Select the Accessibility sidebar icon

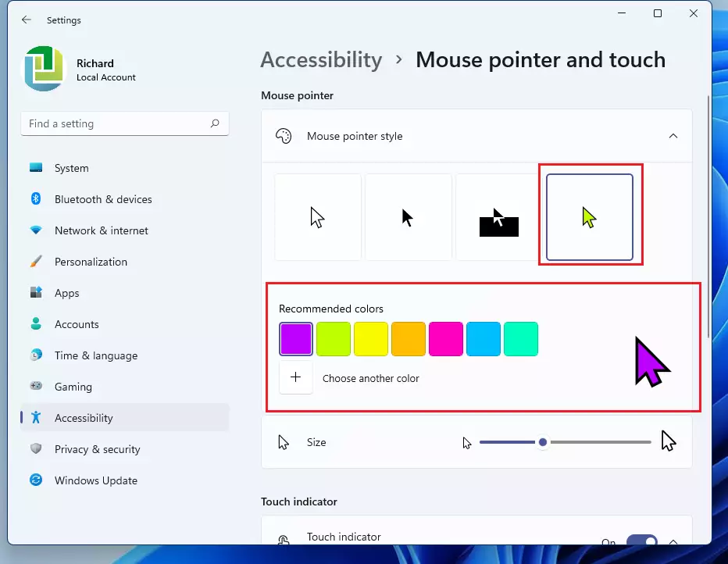(37, 418)
